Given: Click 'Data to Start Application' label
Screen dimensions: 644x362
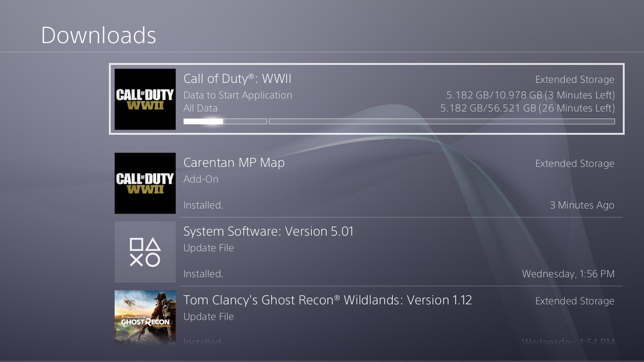Looking at the screenshot, I should click(238, 95).
